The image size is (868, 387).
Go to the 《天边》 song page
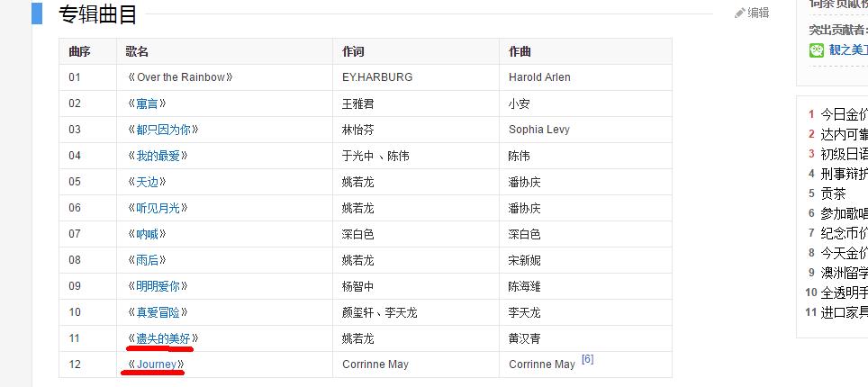[146, 182]
